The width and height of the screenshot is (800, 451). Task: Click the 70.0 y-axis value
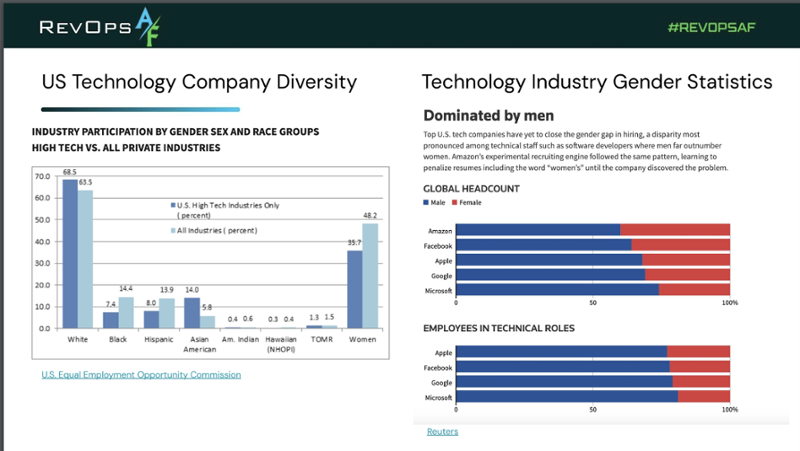[42, 177]
